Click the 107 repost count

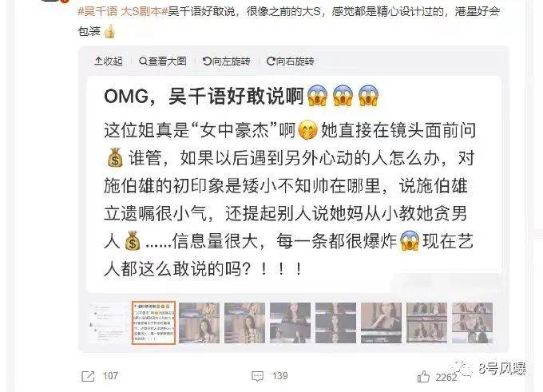pyautogui.click(x=110, y=376)
